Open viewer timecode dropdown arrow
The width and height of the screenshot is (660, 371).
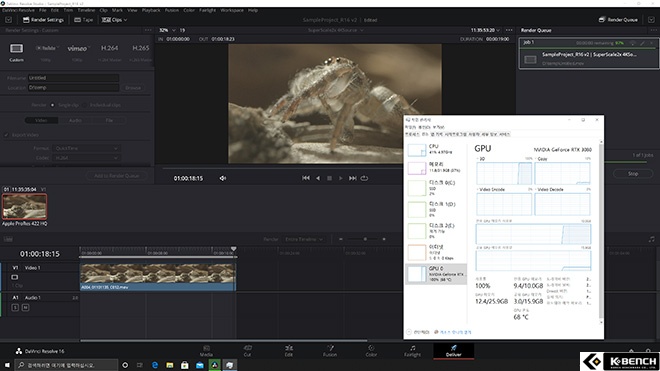coord(498,30)
